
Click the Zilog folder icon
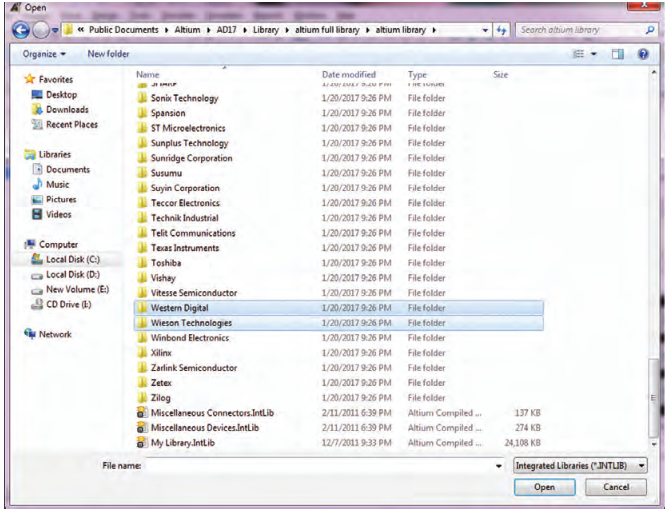tap(142, 397)
